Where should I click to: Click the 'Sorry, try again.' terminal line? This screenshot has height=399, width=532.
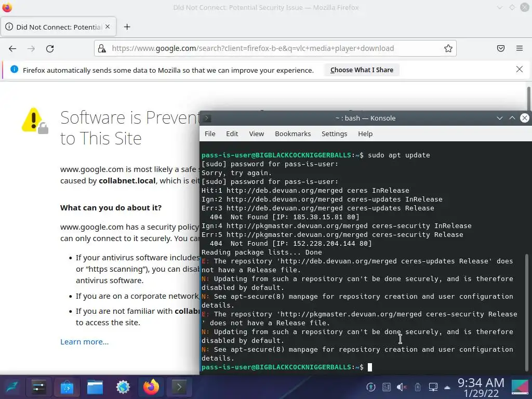tap(236, 172)
